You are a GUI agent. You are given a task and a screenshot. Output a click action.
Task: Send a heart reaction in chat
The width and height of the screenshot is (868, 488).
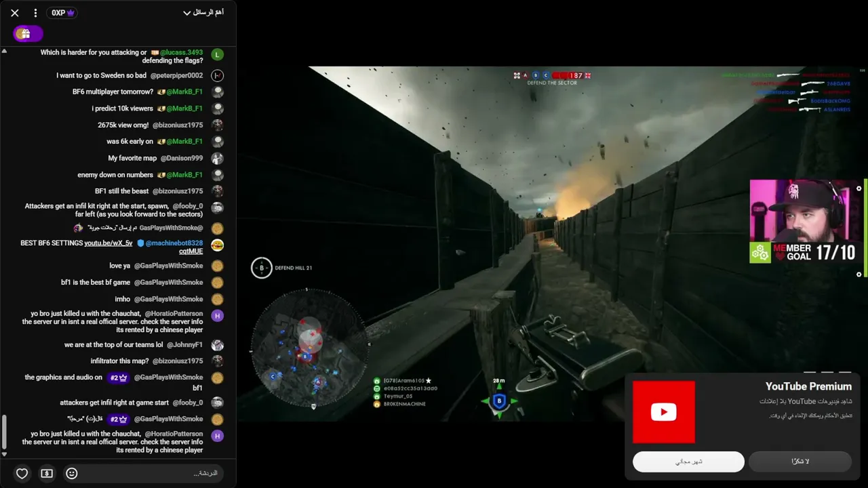(x=22, y=474)
